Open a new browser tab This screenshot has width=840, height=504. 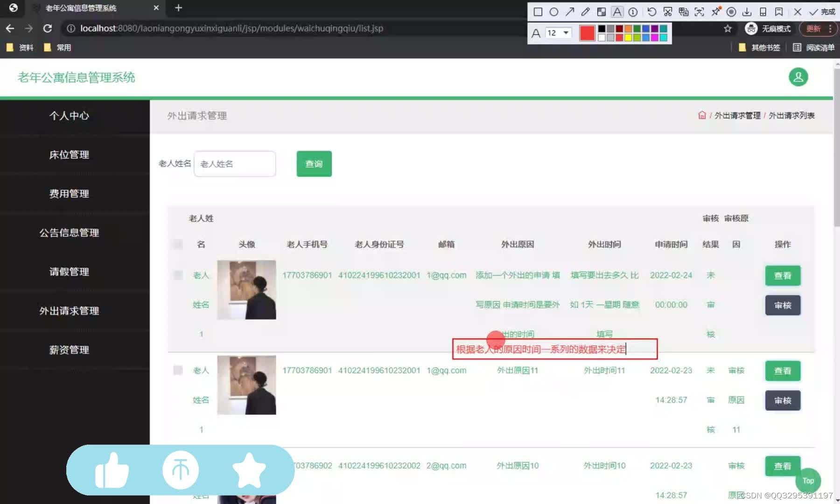coord(178,8)
